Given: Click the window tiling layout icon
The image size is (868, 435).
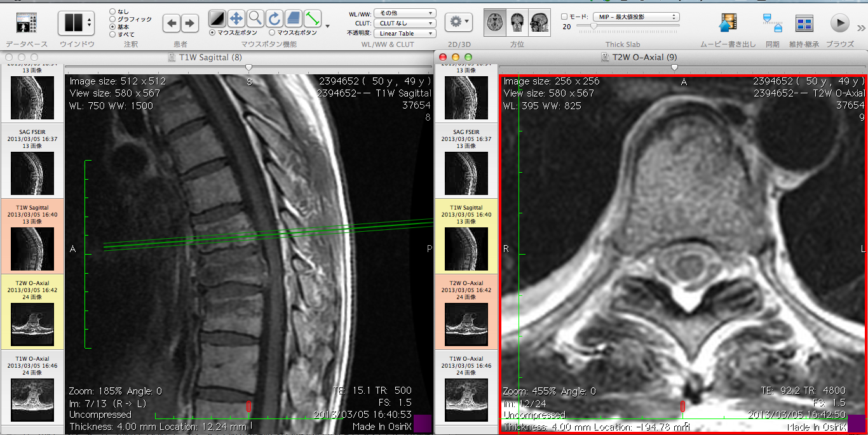Looking at the screenshot, I should pyautogui.click(x=74, y=23).
